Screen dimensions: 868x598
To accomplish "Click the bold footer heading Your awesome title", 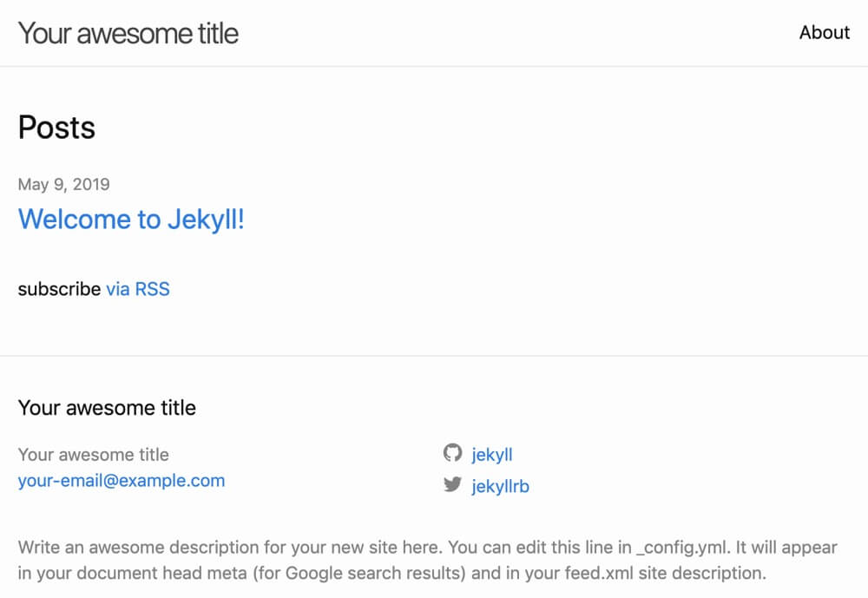I will pyautogui.click(x=107, y=408).
